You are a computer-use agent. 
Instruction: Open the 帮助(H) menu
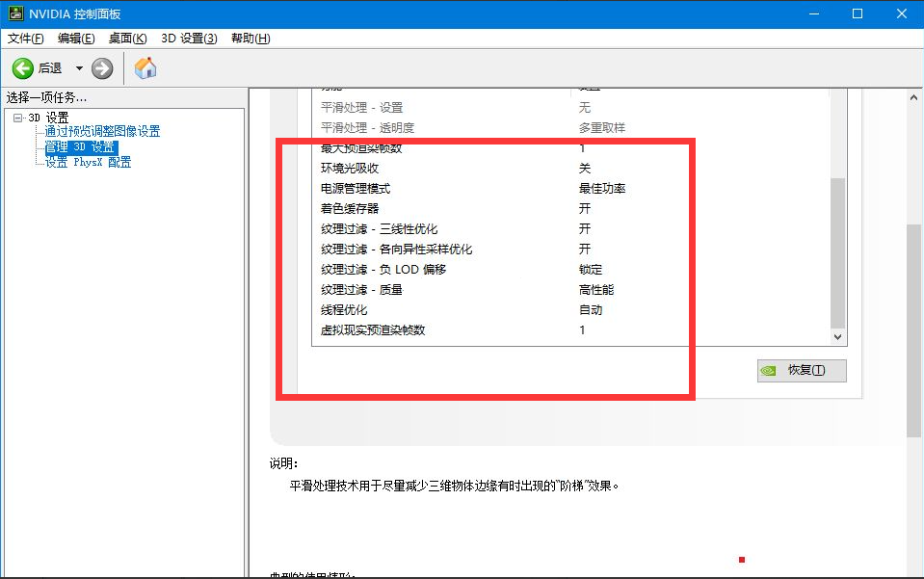[251, 39]
